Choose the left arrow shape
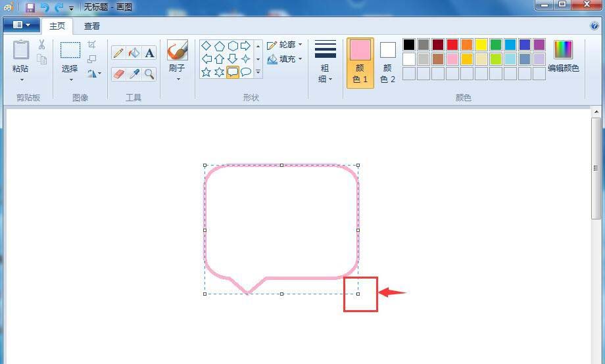The height and width of the screenshot is (364, 605). pyautogui.click(x=206, y=59)
